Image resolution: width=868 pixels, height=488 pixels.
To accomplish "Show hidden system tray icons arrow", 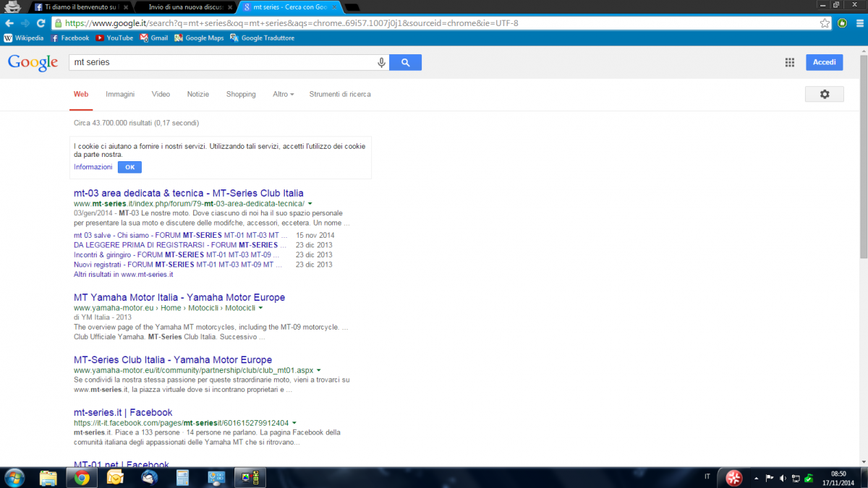I will point(755,478).
